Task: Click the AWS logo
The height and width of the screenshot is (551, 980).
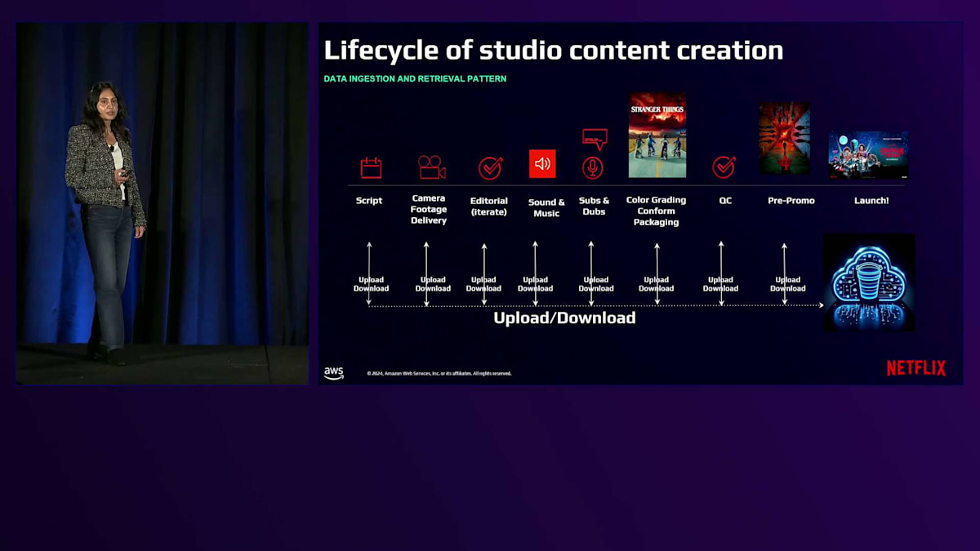Action: [x=333, y=373]
